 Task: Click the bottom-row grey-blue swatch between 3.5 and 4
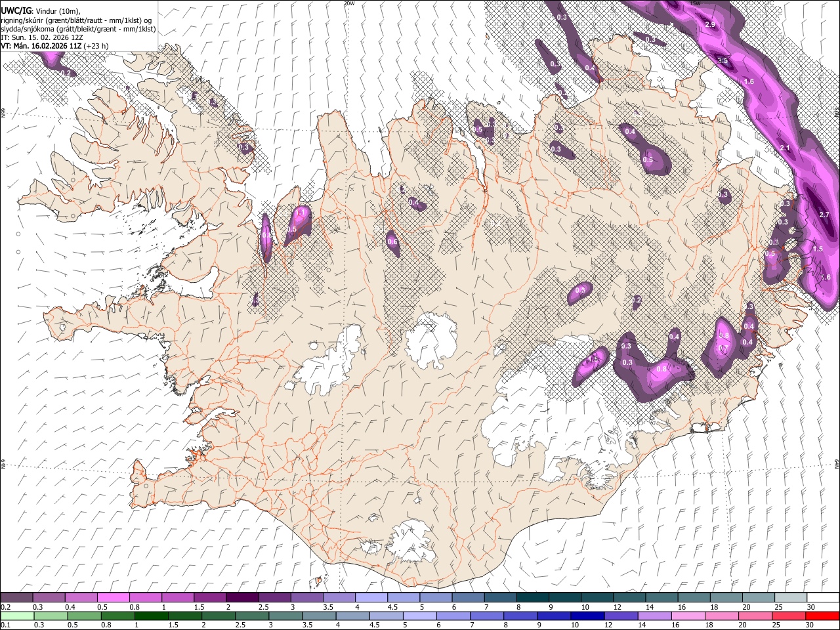320,616
